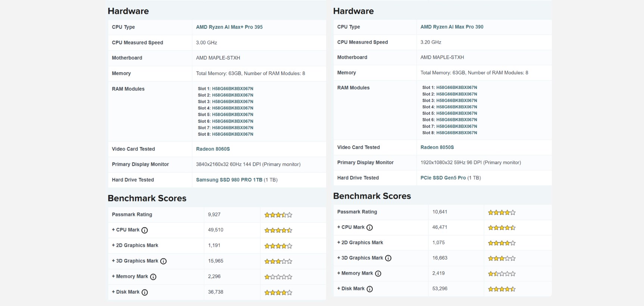Screen dimensions: 644x306
Task: Click info icon for 3D Graphics Mark scoring 15,965
Action: [x=163, y=261]
